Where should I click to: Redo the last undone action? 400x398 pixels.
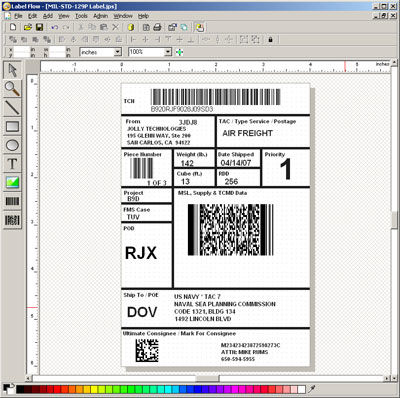[x=66, y=27]
